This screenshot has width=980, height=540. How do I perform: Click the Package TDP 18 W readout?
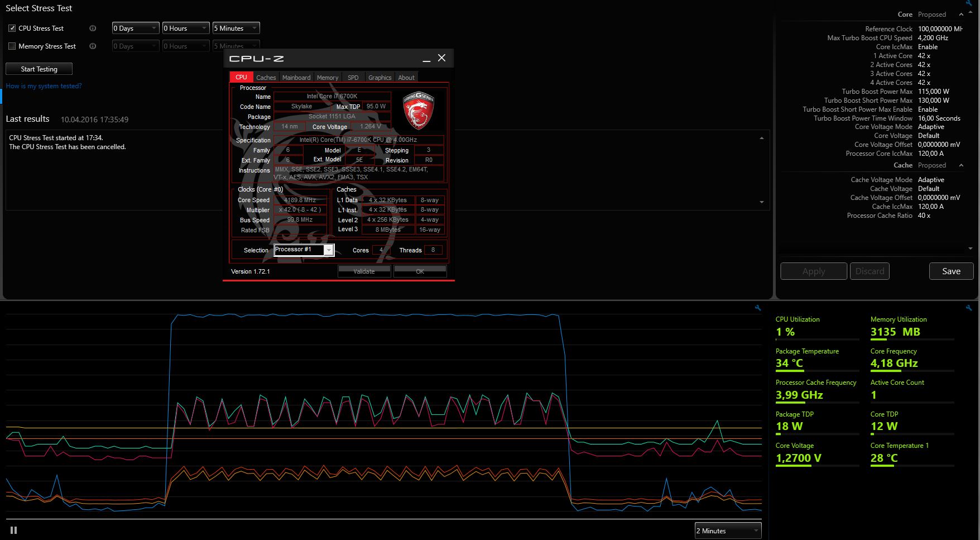point(817,422)
